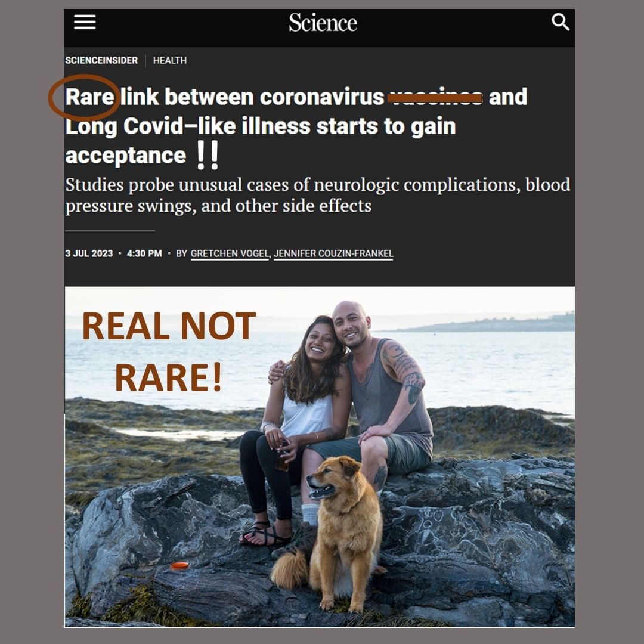Click the "4:30 PM" timestamp
Viewport: 644px width, 644px height.
click(144, 253)
